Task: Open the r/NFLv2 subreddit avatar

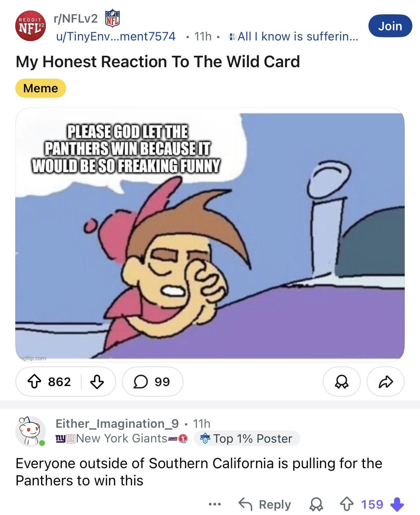Action: pyautogui.click(x=31, y=26)
